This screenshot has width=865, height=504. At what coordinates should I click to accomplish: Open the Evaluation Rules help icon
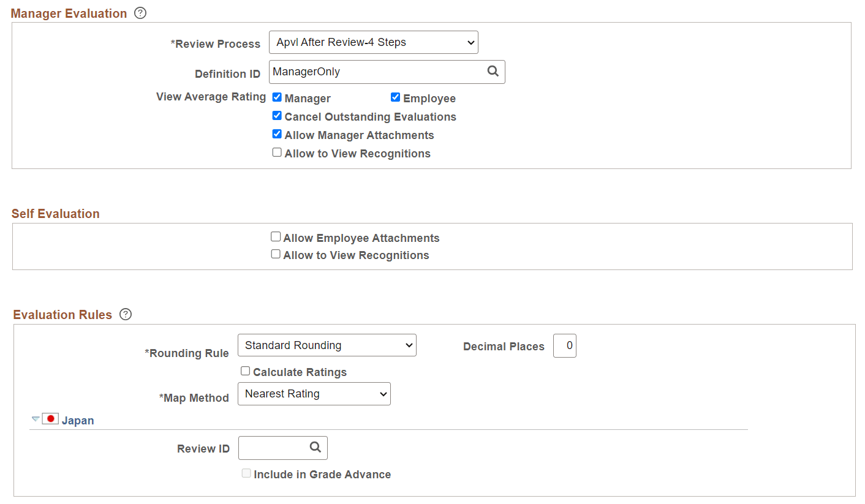[x=126, y=314]
